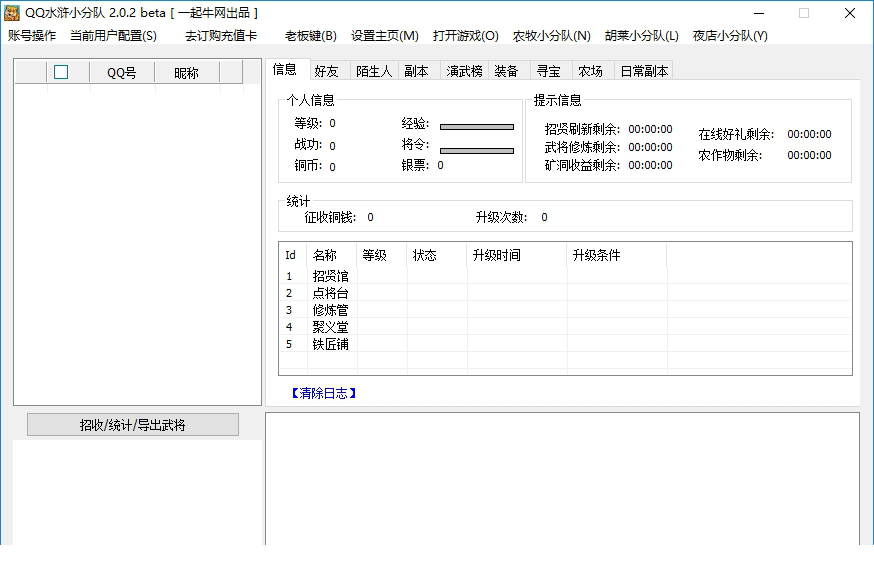This screenshot has width=874, height=566.
Task: Minimize the QQ水浒小分队 window
Action: 759,13
